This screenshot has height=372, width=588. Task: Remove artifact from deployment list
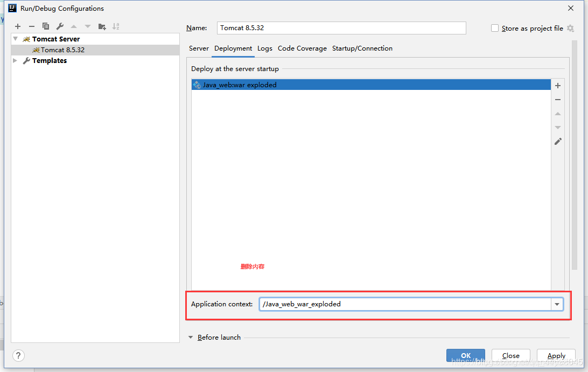[x=558, y=100]
